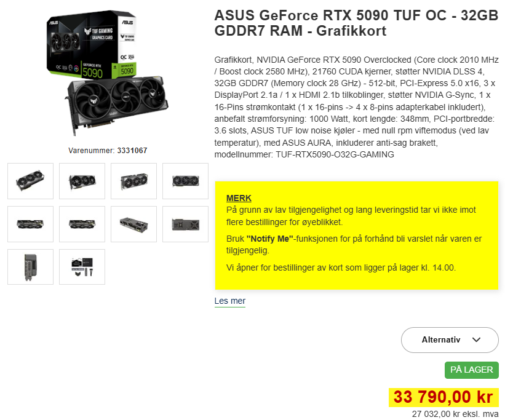Click the PÅ LAGER stock badge
This screenshot has height=420, width=505.
(x=472, y=370)
